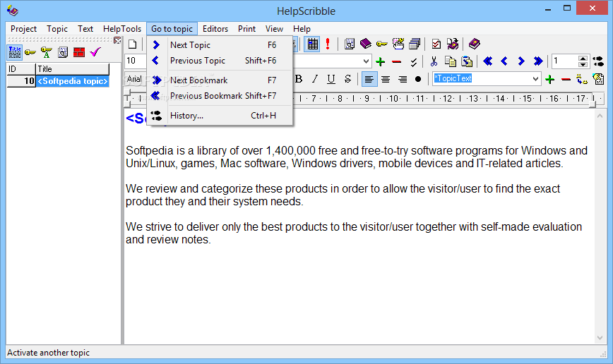613x364 pixels.
Task: Open the HelpTools menu
Action: [x=122, y=29]
